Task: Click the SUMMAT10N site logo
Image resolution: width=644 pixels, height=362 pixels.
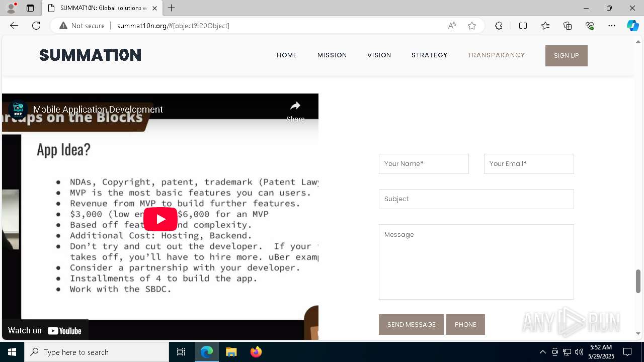Action: tap(91, 55)
